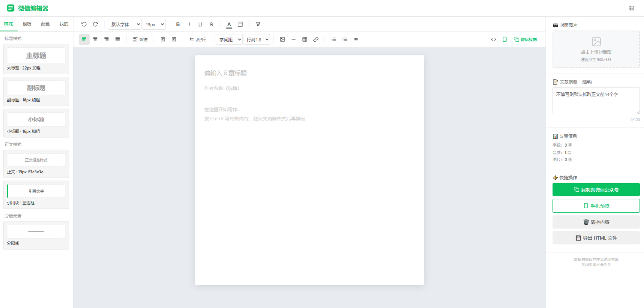Click the 文章信息 section label
This screenshot has width=644, height=308.
[x=565, y=136]
